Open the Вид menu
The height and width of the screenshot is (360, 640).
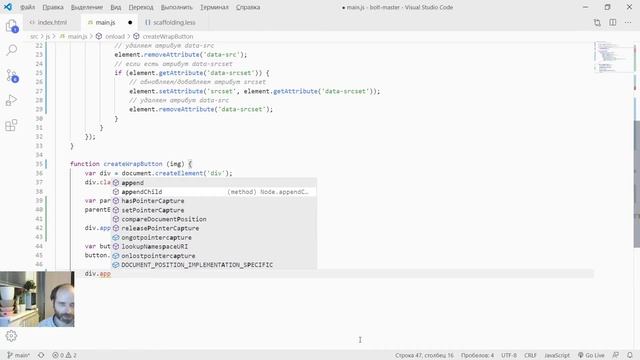(x=116, y=7)
